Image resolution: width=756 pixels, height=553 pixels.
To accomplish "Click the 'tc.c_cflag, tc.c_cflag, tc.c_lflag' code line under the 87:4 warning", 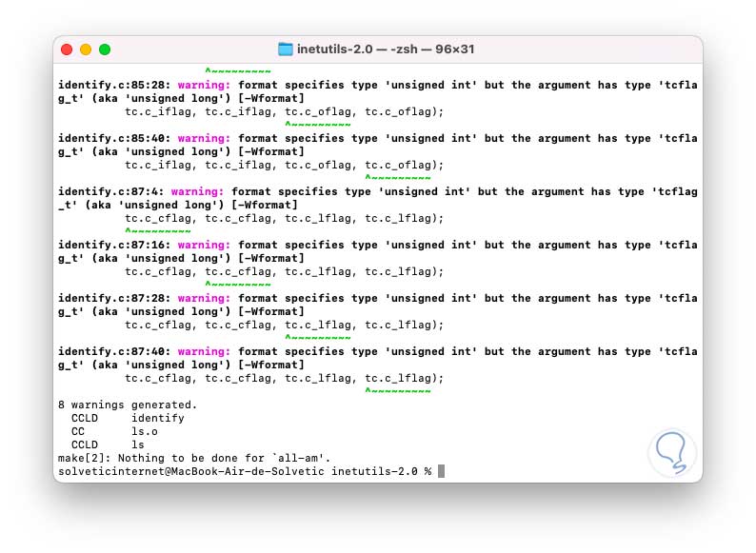I will coord(284,218).
